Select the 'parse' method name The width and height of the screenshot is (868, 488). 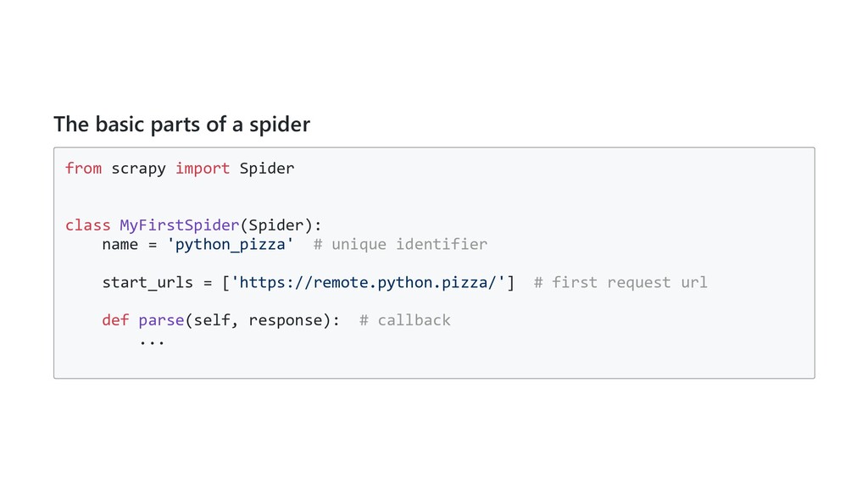(161, 320)
